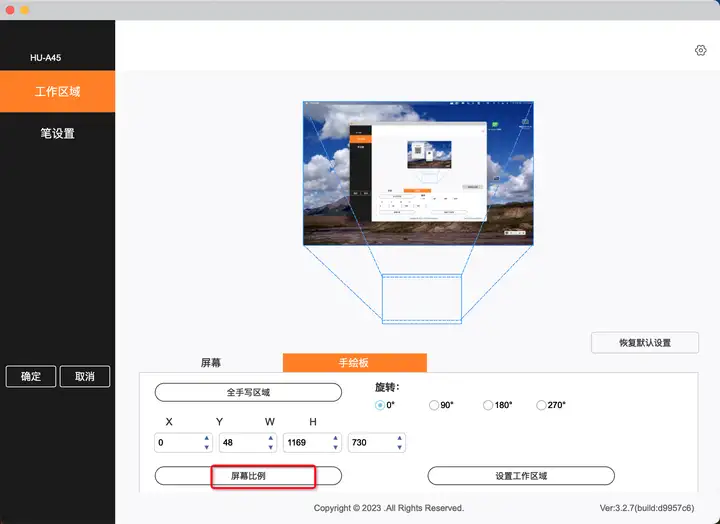Click the 取消 button

85,377
